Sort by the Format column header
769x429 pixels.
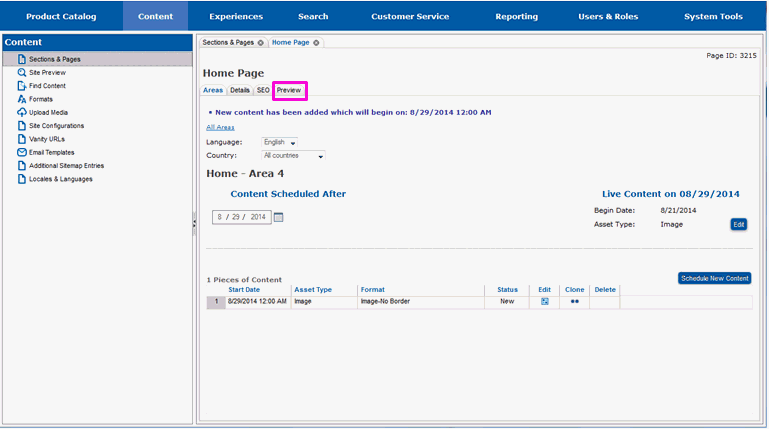click(373, 290)
